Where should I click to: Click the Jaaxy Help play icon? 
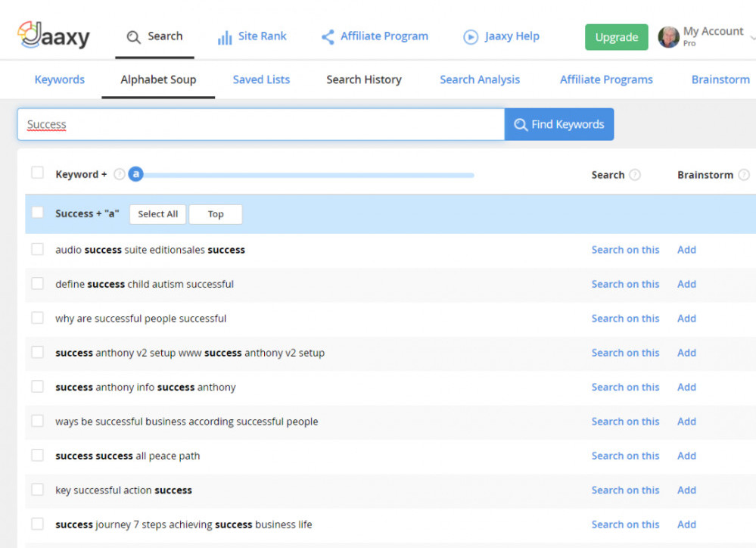471,37
